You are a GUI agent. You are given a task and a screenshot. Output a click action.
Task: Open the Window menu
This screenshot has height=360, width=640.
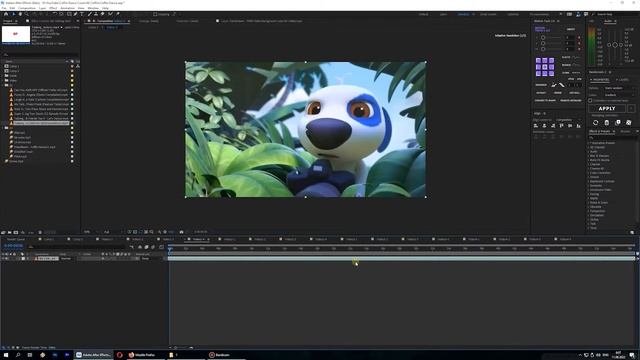point(93,8)
